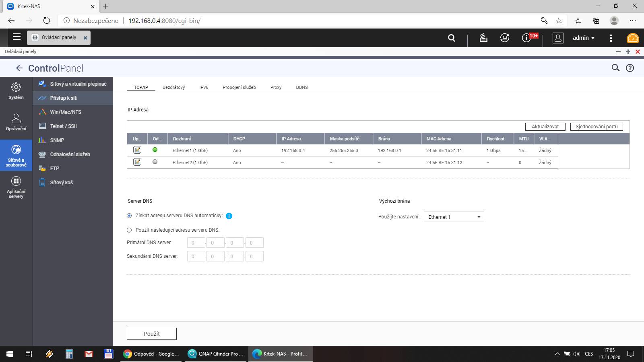
Task: Open Win/Mac/NFS settings
Action: [72, 112]
